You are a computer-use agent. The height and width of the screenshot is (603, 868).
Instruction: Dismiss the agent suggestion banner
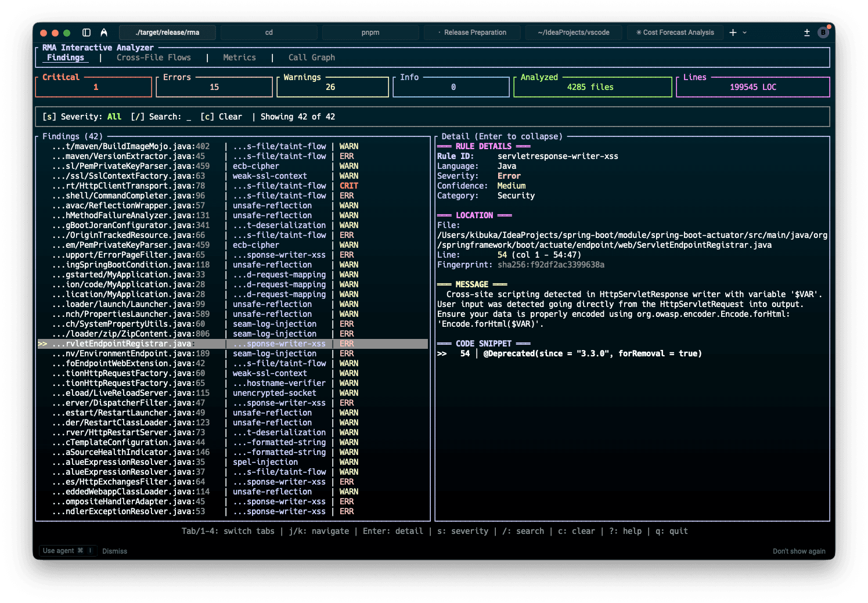click(x=114, y=551)
